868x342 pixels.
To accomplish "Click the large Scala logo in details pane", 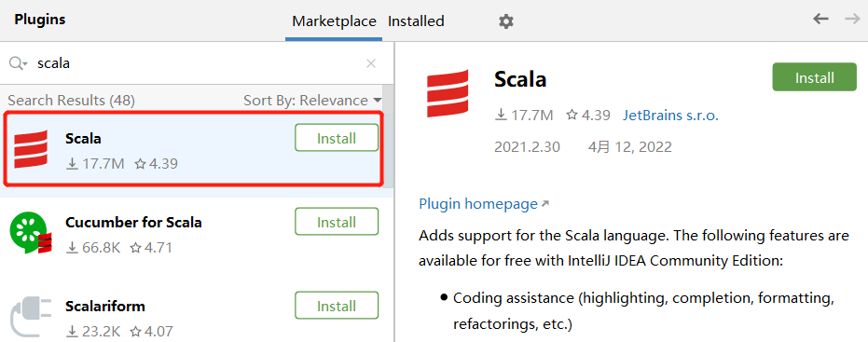I will pyautogui.click(x=448, y=93).
